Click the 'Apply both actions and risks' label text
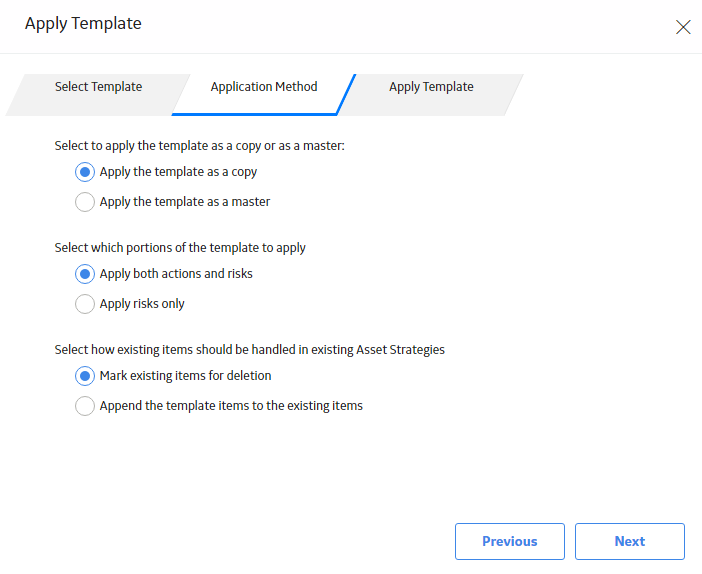 click(176, 274)
